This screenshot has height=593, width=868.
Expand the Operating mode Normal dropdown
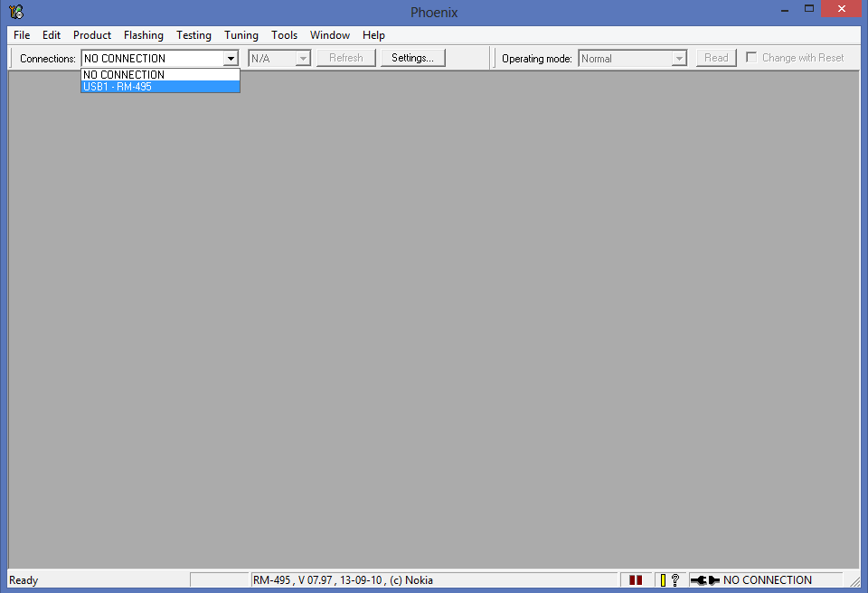click(679, 59)
